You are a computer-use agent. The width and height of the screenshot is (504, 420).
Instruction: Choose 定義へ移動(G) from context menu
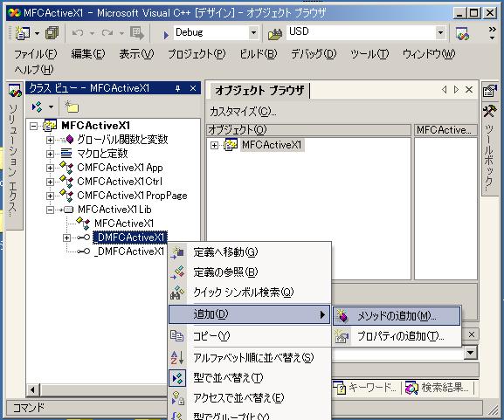250,252
